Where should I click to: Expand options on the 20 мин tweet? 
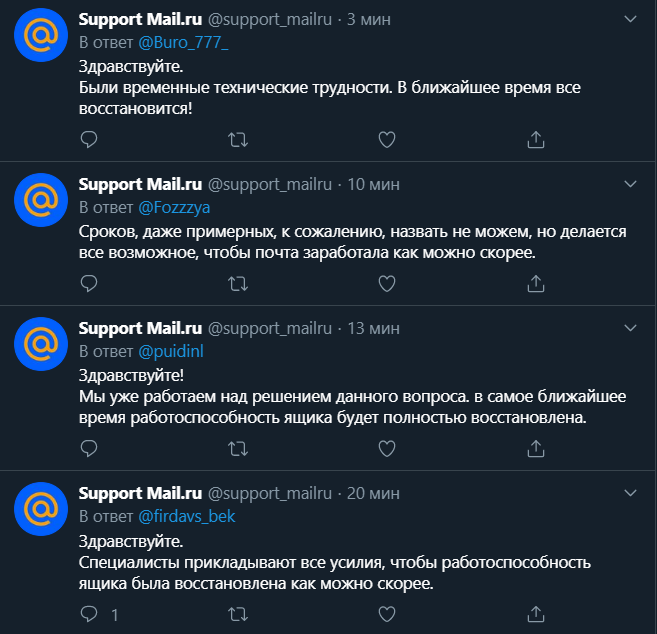click(630, 493)
